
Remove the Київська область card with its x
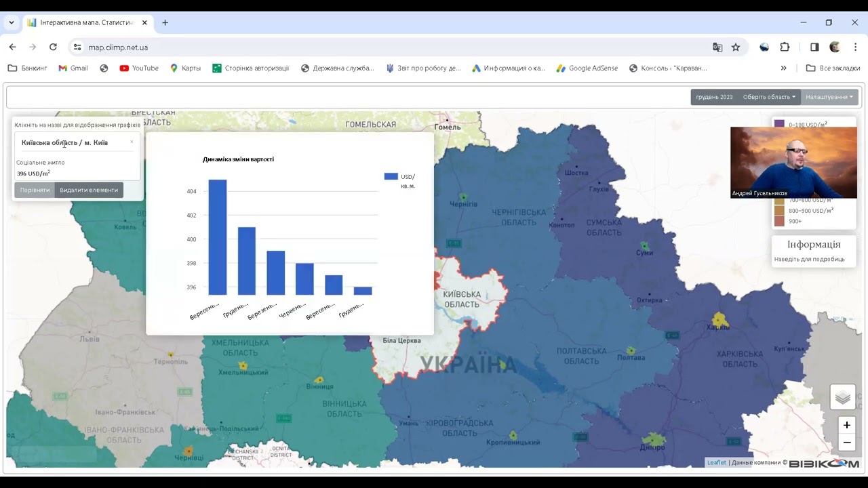pos(132,142)
